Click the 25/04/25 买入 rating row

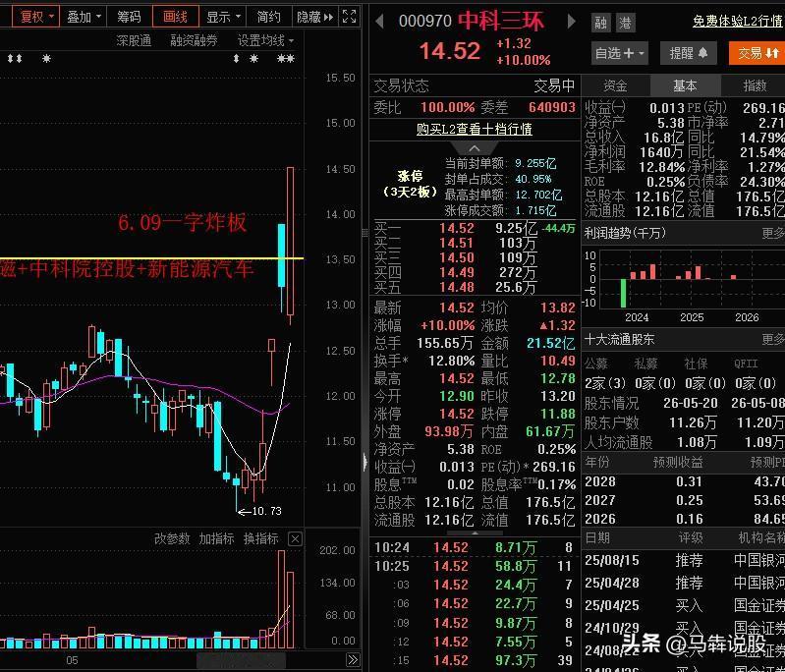coord(684,605)
